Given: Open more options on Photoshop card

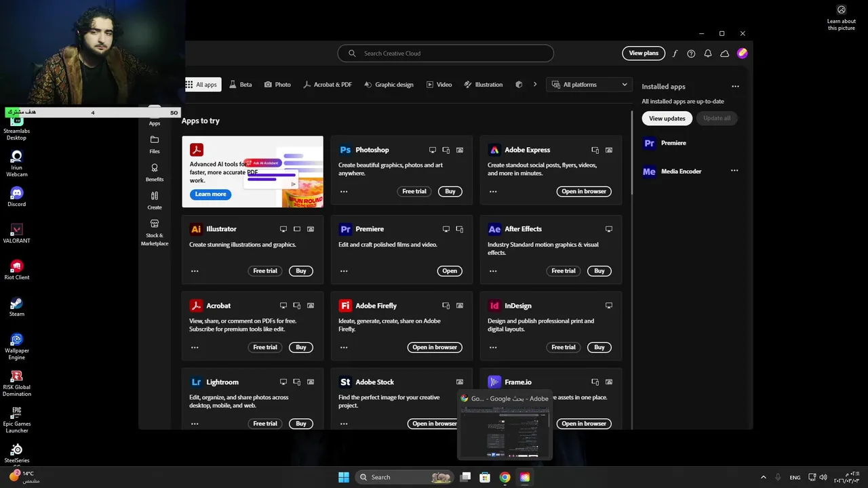Looking at the screenshot, I should [x=344, y=192].
